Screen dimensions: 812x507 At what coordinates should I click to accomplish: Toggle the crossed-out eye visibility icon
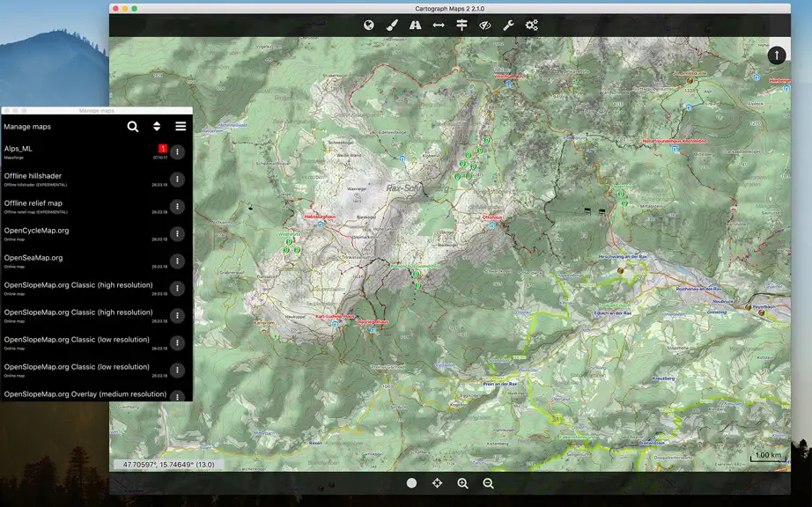pyautogui.click(x=485, y=25)
